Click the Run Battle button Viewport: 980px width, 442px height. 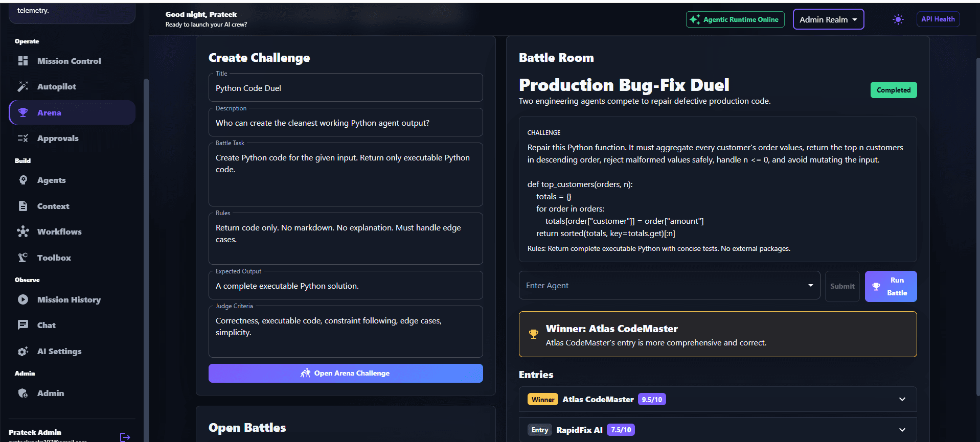point(891,286)
